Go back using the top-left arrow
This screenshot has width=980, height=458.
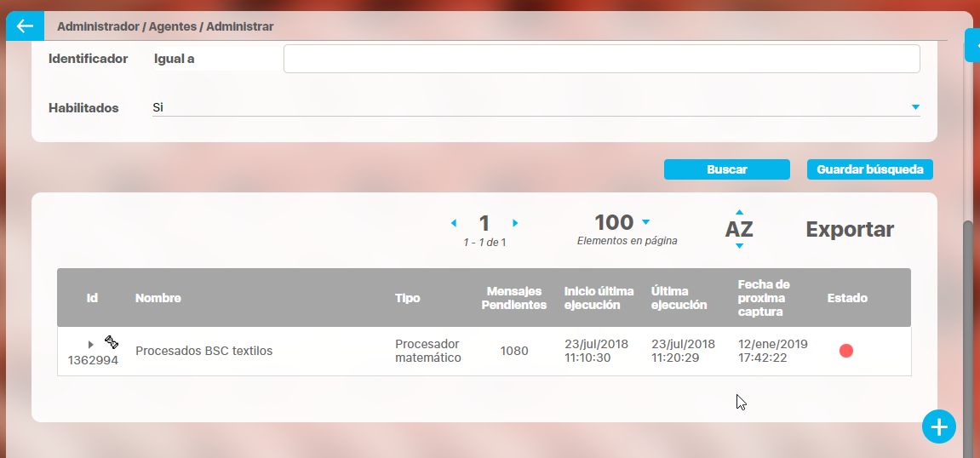tap(24, 26)
